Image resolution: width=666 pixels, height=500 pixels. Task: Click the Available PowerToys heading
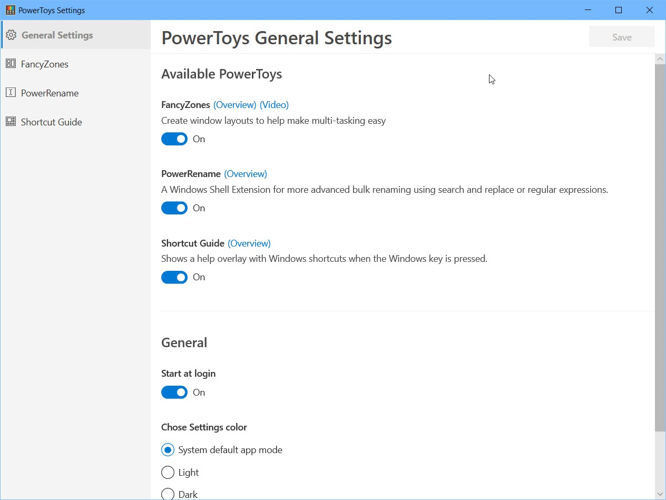pos(221,74)
